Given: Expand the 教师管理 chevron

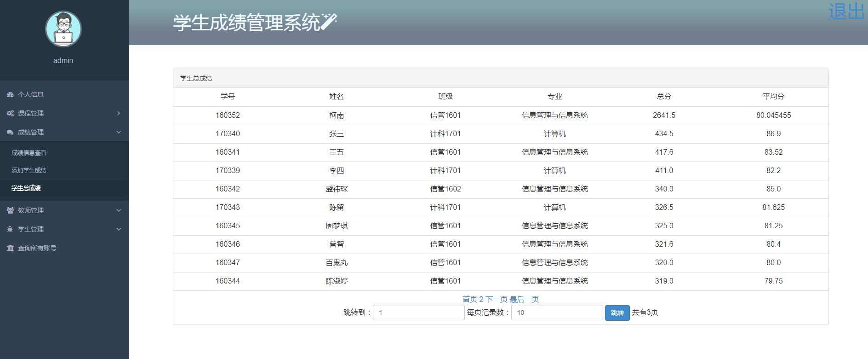Looking at the screenshot, I should click(119, 210).
